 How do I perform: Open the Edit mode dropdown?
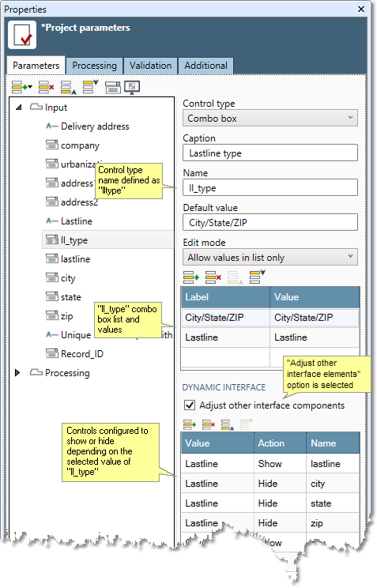click(x=270, y=257)
